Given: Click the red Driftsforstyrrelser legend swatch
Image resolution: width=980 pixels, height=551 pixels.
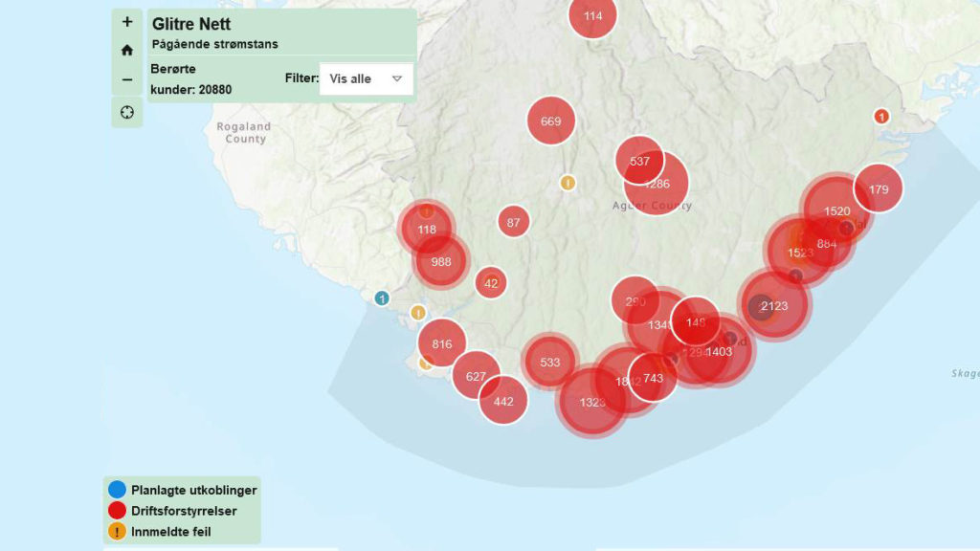Looking at the screenshot, I should click(x=118, y=511).
